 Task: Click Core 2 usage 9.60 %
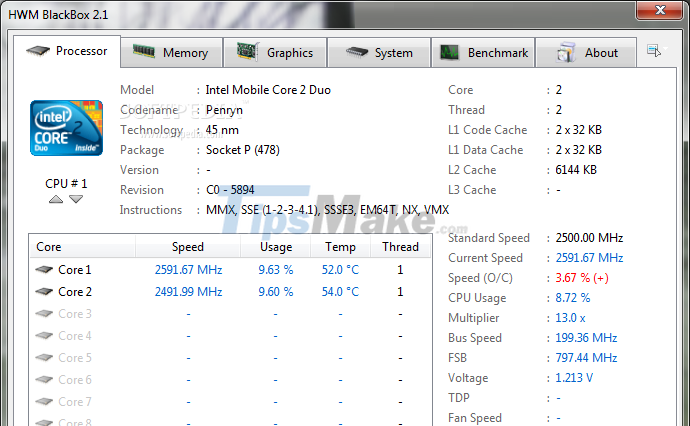(x=275, y=292)
